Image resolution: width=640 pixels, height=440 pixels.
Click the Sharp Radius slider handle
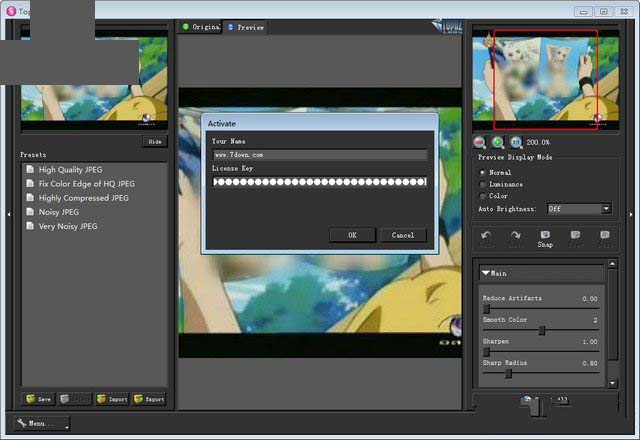(509, 373)
